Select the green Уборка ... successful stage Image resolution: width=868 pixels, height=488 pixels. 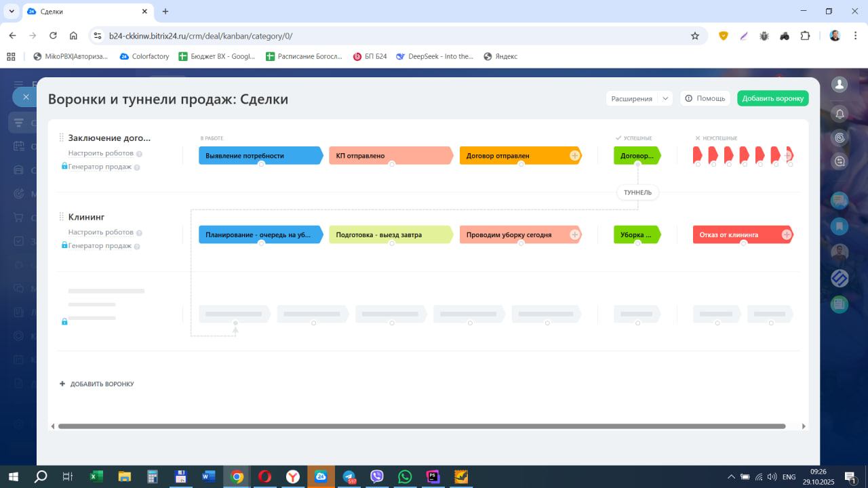[637, 235]
